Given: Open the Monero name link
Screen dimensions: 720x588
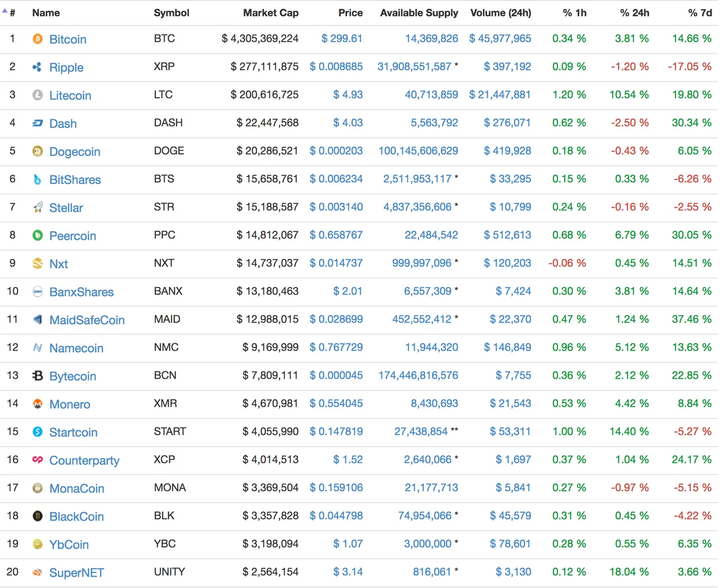Looking at the screenshot, I should (x=70, y=405).
